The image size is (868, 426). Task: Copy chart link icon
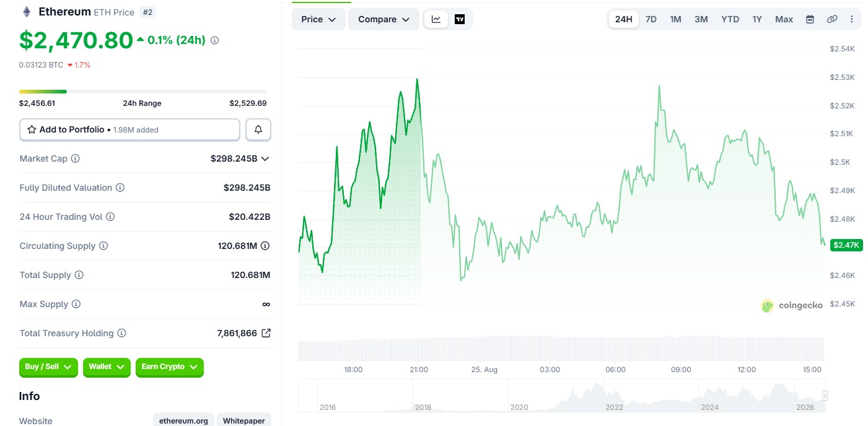[x=832, y=19]
